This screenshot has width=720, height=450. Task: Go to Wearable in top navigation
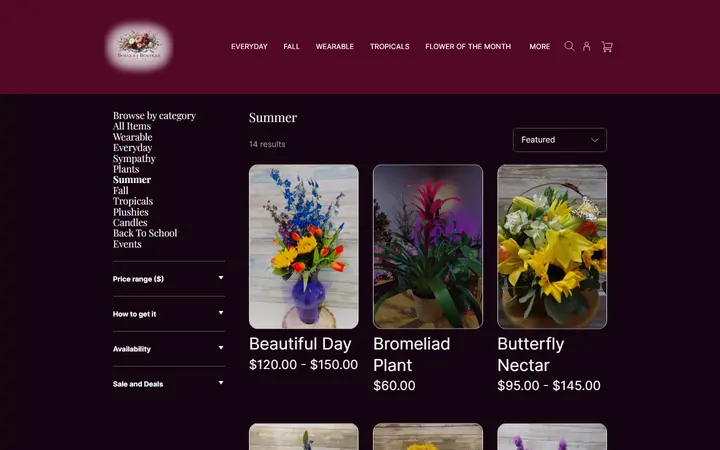(x=335, y=46)
